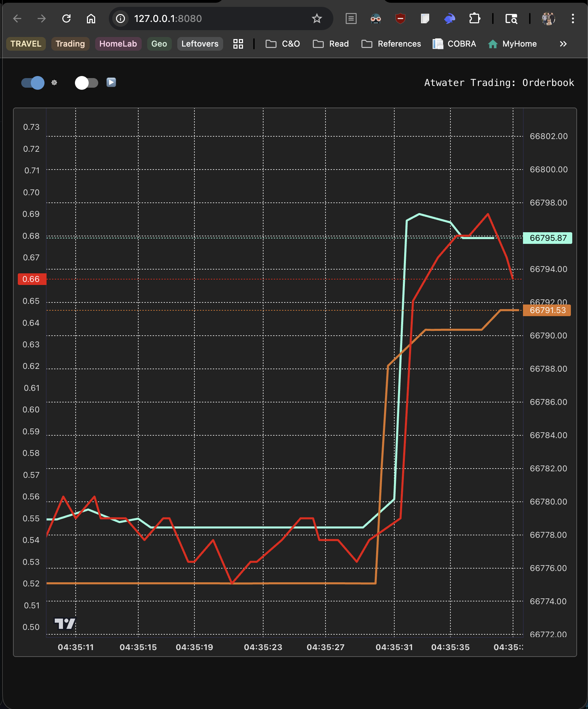Open the TradingView logo in the chart corner
The image size is (588, 709).
click(64, 623)
